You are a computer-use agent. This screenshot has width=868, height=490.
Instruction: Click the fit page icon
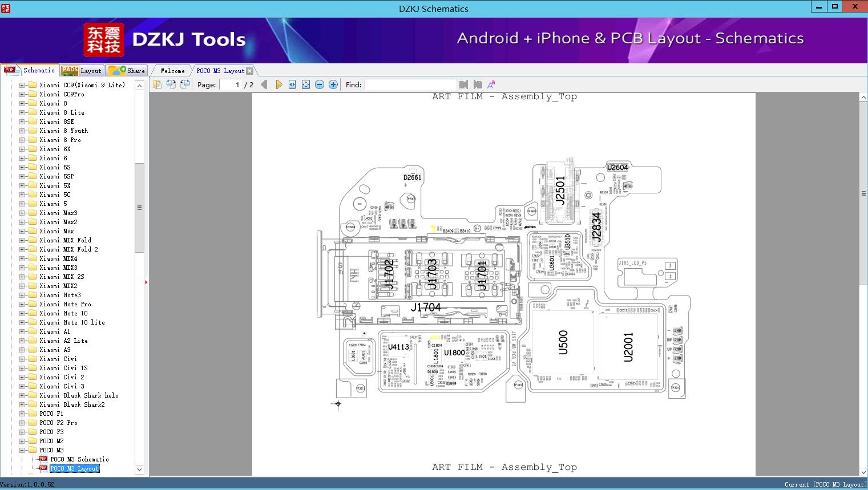pos(306,84)
